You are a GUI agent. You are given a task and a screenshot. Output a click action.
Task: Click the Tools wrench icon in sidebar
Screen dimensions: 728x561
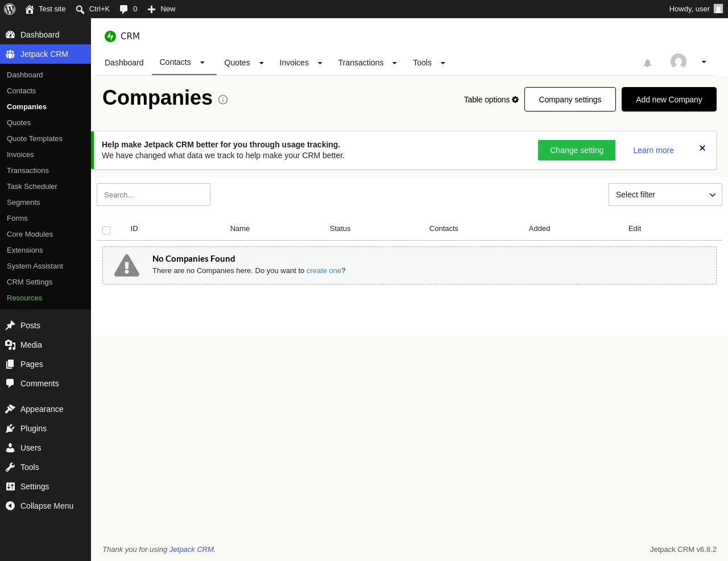click(x=10, y=467)
